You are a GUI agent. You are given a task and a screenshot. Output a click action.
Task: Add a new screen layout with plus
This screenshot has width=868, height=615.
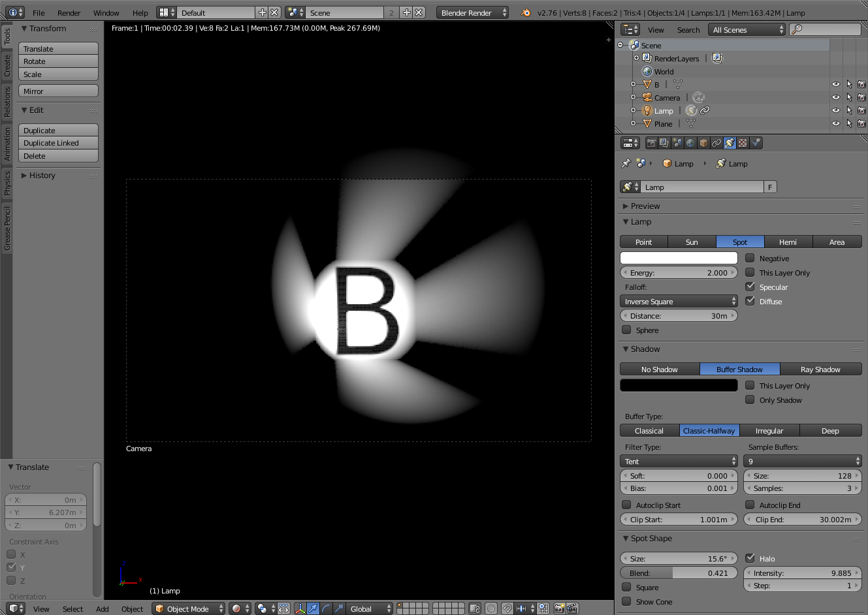tap(263, 12)
